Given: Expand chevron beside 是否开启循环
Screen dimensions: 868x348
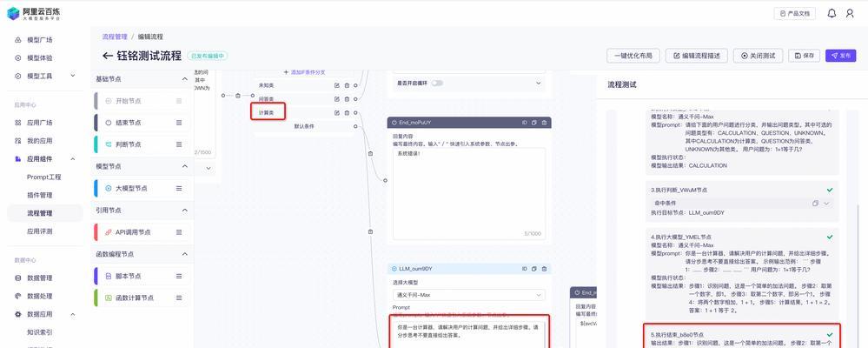Looking at the screenshot, I should tap(538, 84).
